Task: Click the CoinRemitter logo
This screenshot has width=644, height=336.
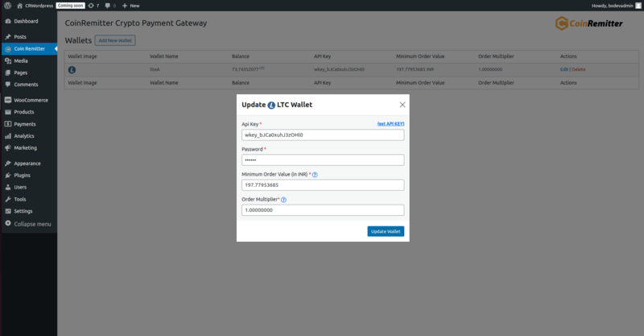Action: click(588, 23)
